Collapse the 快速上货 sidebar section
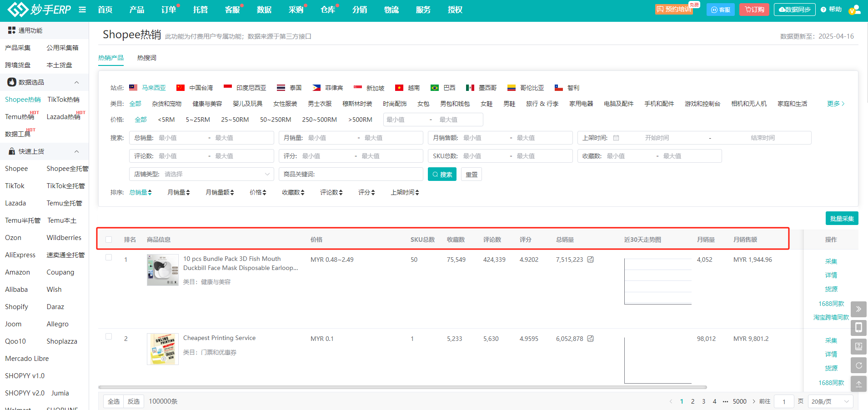 point(76,151)
